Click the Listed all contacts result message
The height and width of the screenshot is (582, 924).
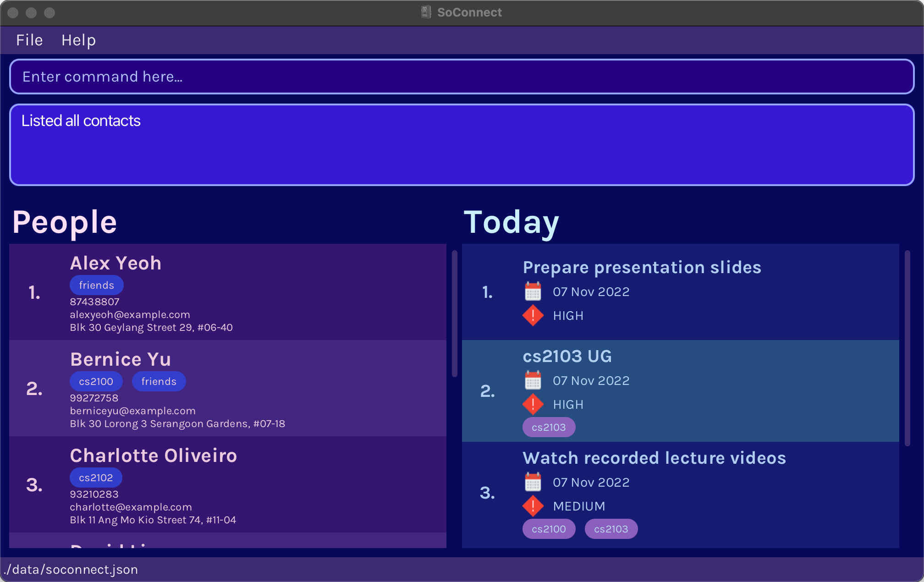[x=81, y=121]
